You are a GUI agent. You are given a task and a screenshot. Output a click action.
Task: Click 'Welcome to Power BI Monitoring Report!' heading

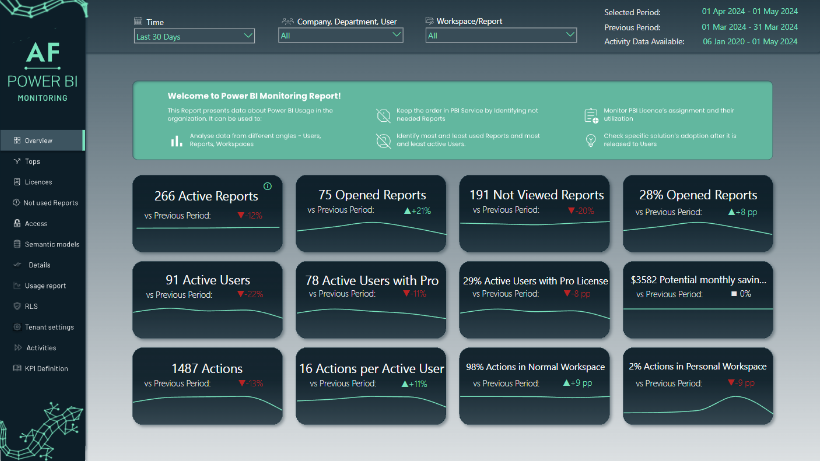tap(254, 96)
